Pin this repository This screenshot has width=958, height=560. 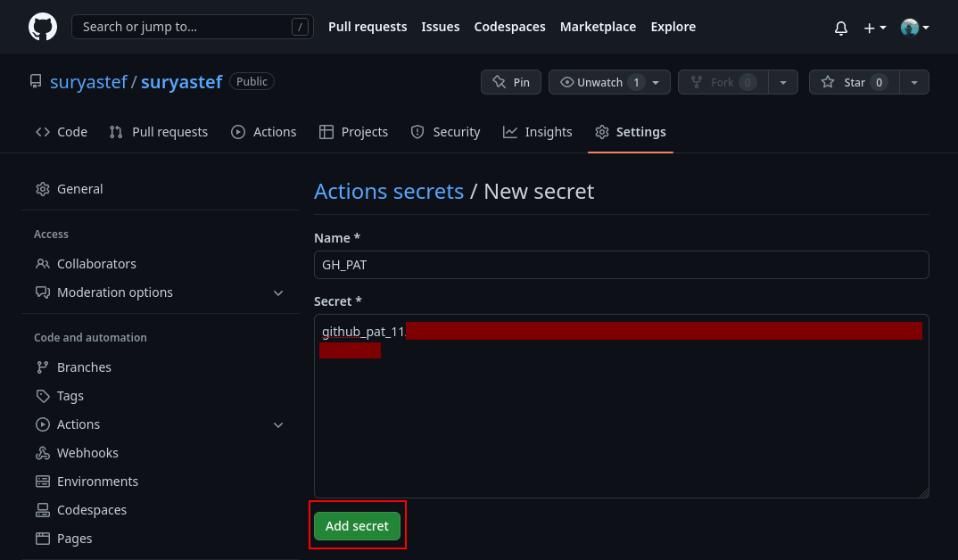(511, 82)
